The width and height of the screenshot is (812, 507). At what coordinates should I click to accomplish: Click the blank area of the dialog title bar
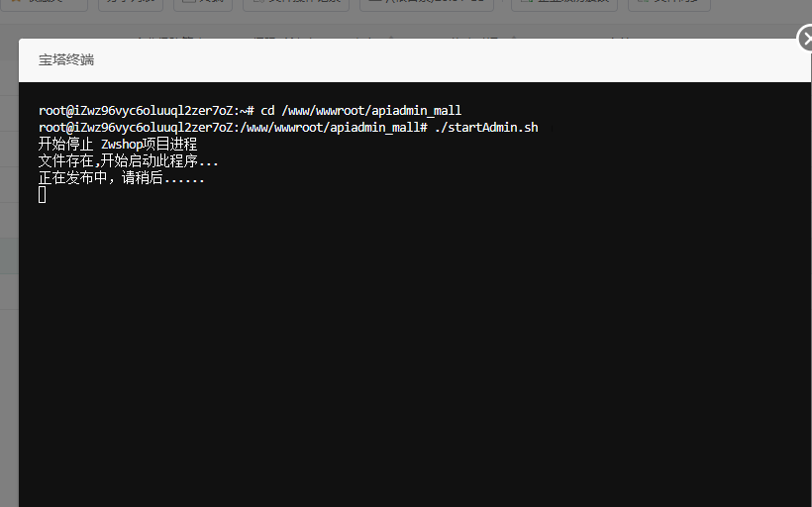pos(446,59)
